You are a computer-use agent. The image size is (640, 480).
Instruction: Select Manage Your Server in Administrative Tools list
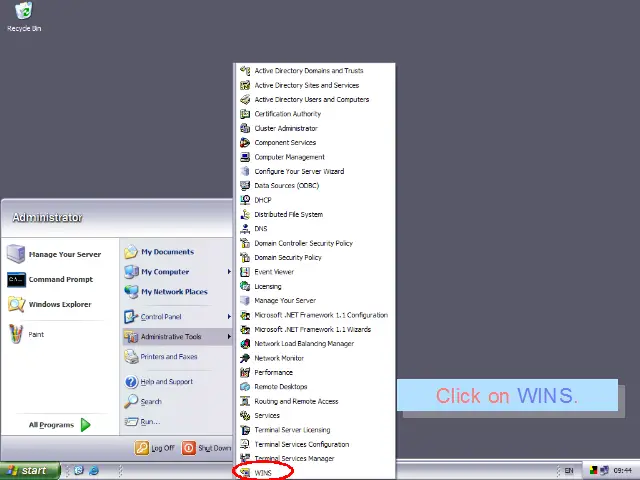tap(314, 300)
